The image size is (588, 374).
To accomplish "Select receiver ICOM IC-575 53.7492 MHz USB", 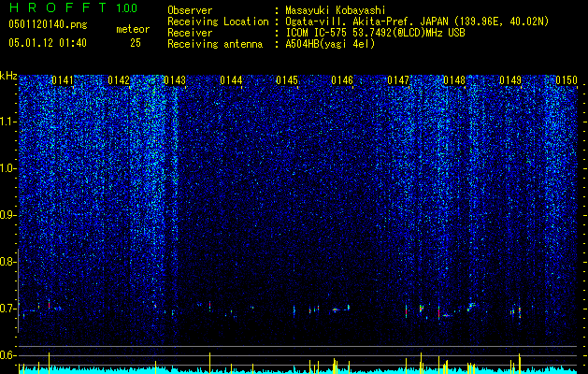I will (375, 33).
